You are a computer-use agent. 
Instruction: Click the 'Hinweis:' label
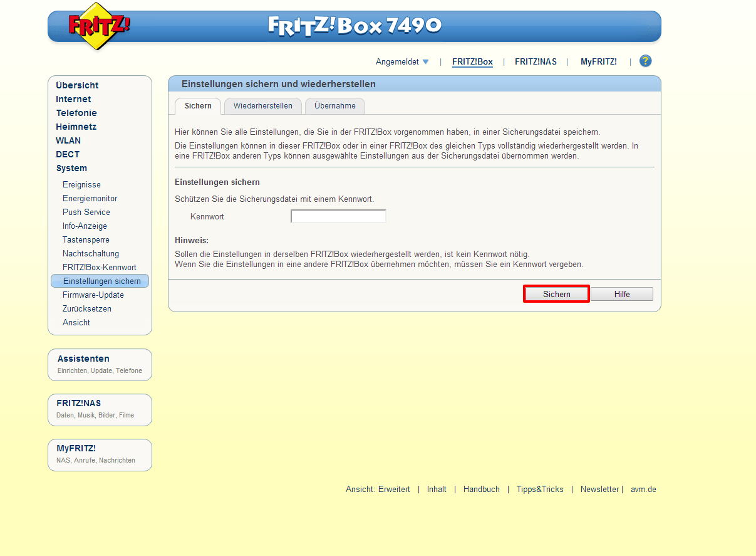tap(192, 241)
